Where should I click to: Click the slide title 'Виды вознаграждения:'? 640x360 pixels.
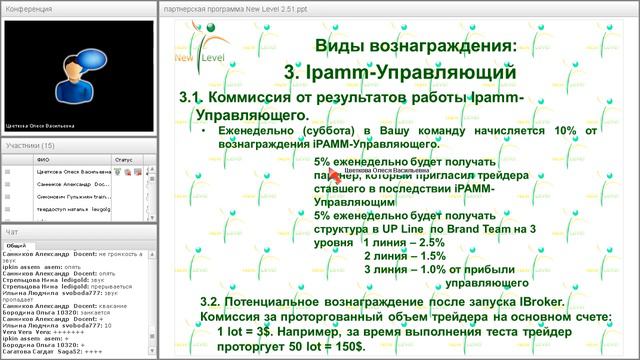coord(416,45)
